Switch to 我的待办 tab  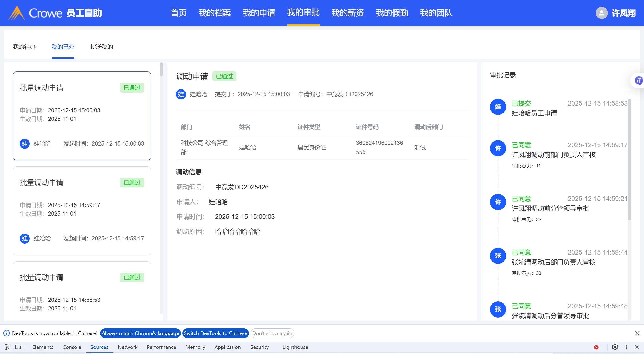coord(24,47)
